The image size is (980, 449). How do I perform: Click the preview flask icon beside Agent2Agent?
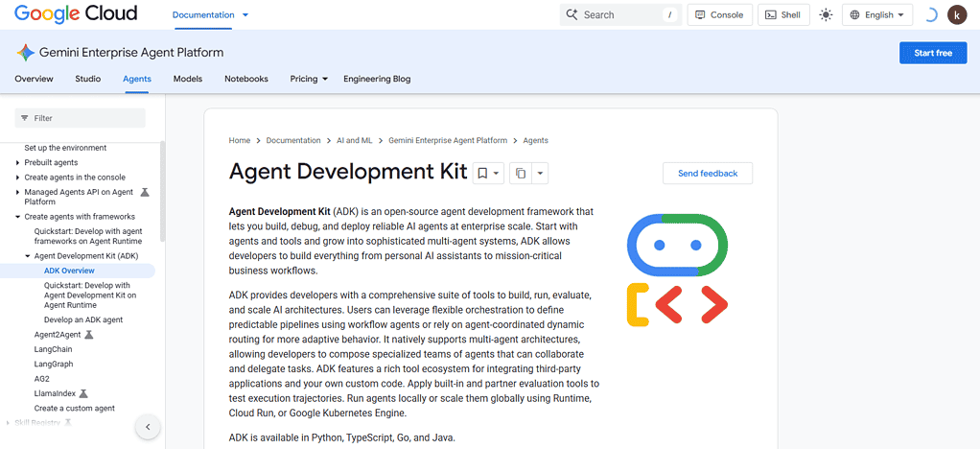[89, 335]
